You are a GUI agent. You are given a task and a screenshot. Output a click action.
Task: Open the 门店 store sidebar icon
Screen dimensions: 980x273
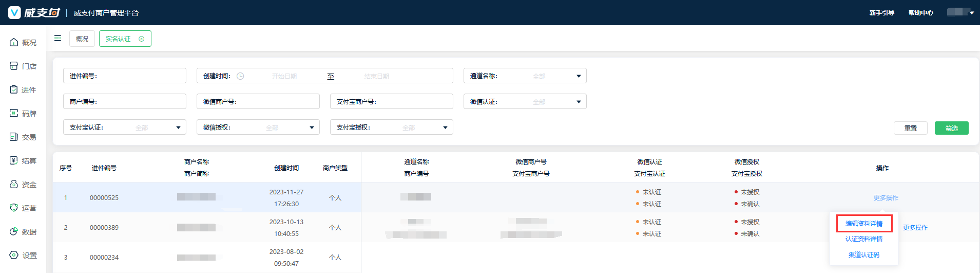[x=14, y=66]
